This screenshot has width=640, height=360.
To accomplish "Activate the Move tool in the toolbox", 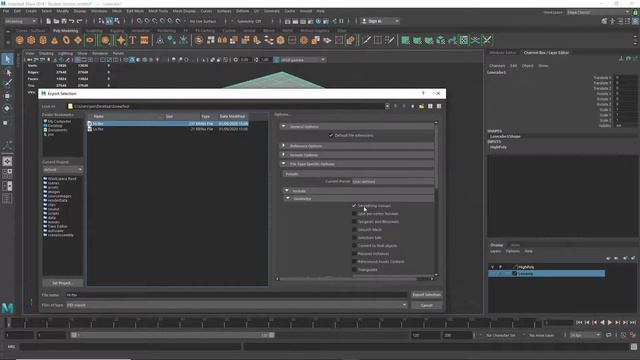I will [x=7, y=96].
